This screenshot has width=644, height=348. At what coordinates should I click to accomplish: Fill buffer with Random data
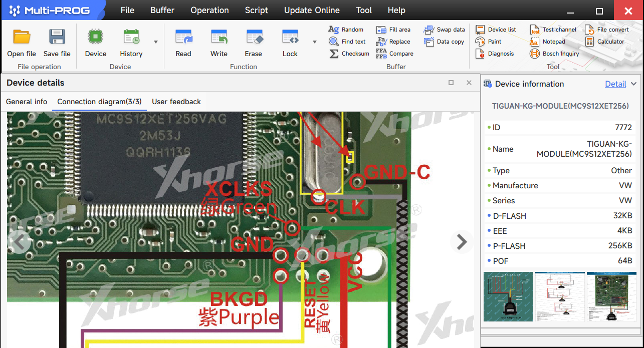[346, 30]
